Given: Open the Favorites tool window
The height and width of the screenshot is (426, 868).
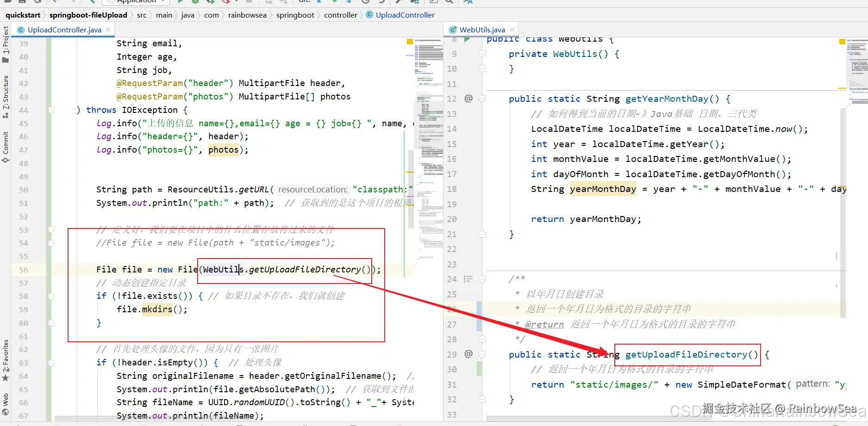Looking at the screenshot, I should (x=6, y=361).
